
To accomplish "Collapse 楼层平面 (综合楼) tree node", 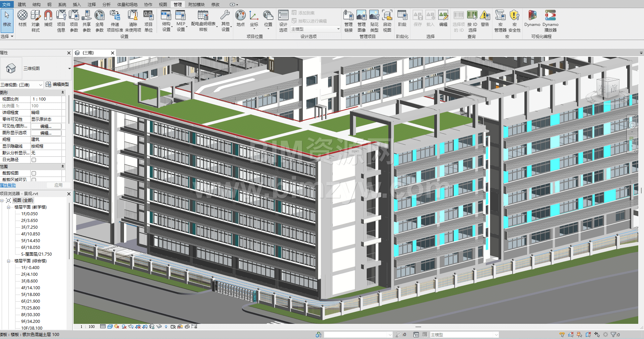I will [9, 261].
